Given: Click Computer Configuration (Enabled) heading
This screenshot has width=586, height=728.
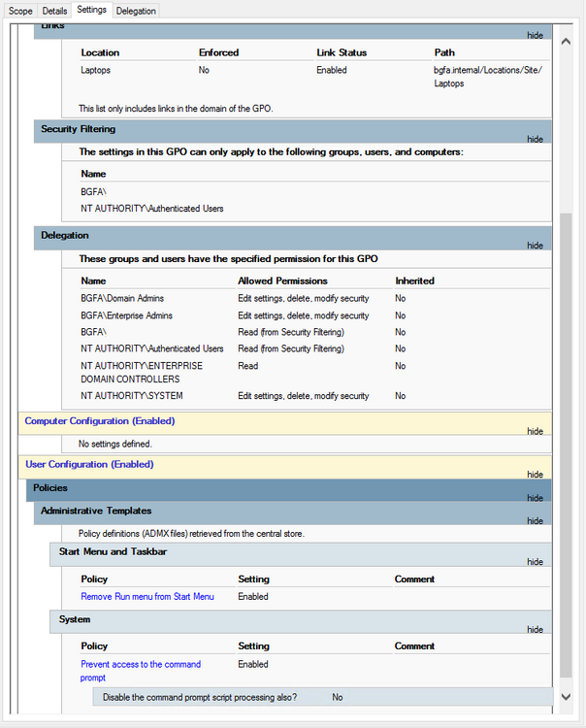Looking at the screenshot, I should [x=100, y=421].
